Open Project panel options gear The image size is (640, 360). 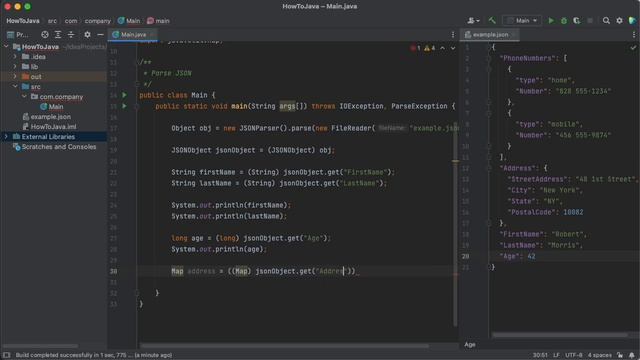[x=87, y=35]
